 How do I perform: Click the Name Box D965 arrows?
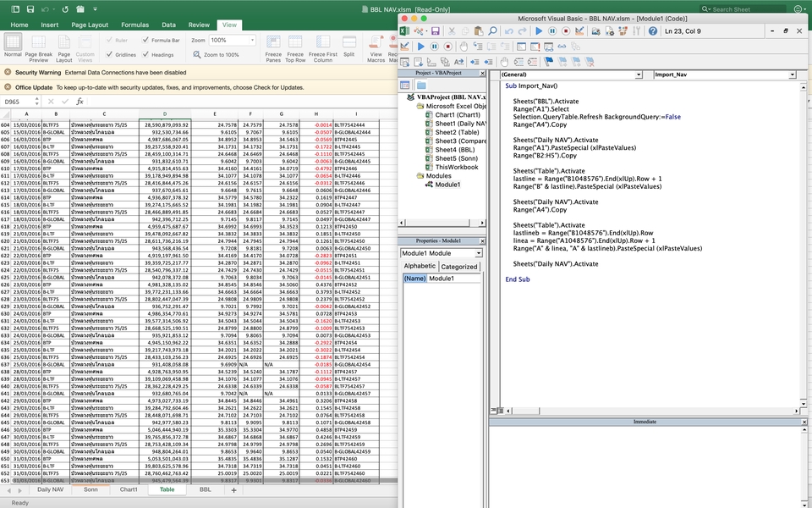tap(36, 102)
